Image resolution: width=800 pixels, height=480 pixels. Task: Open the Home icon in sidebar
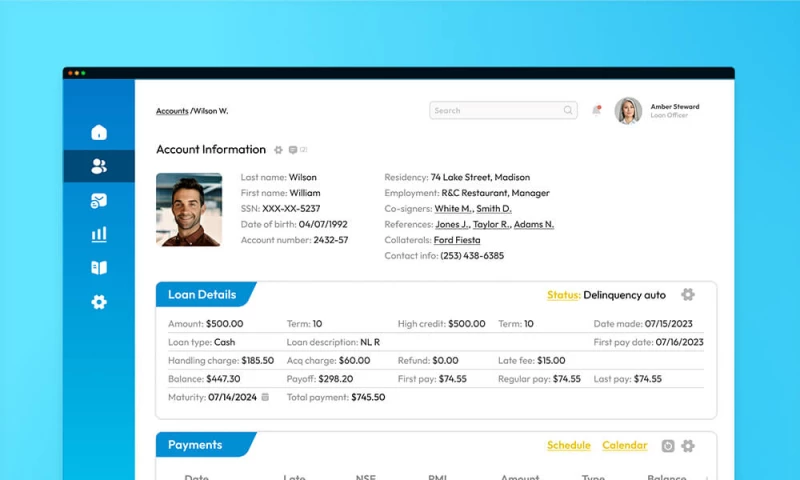click(x=99, y=132)
